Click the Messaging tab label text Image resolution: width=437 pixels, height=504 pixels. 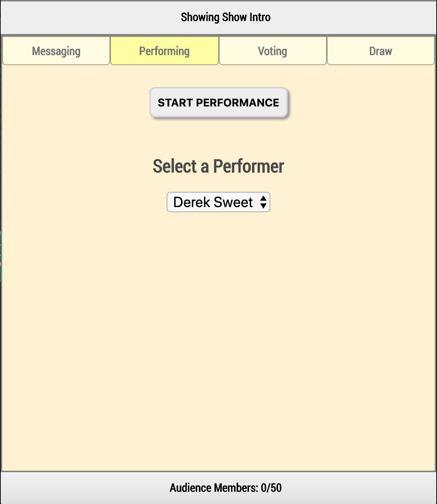tap(56, 51)
